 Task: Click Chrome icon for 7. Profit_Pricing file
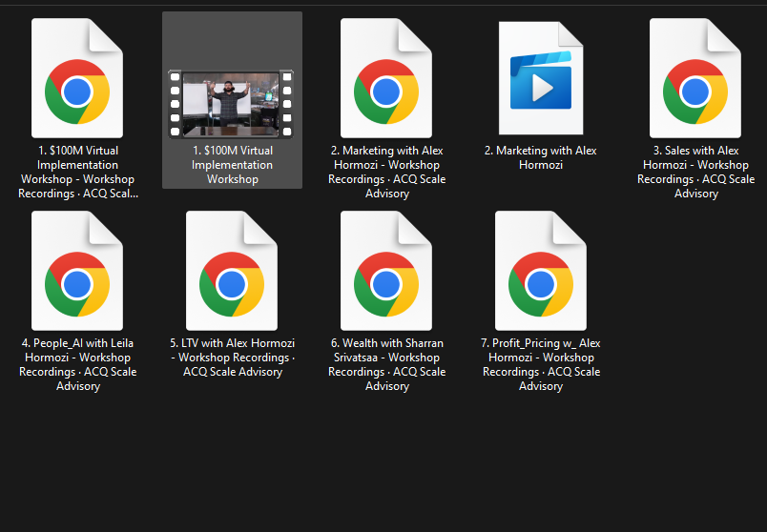(x=541, y=284)
